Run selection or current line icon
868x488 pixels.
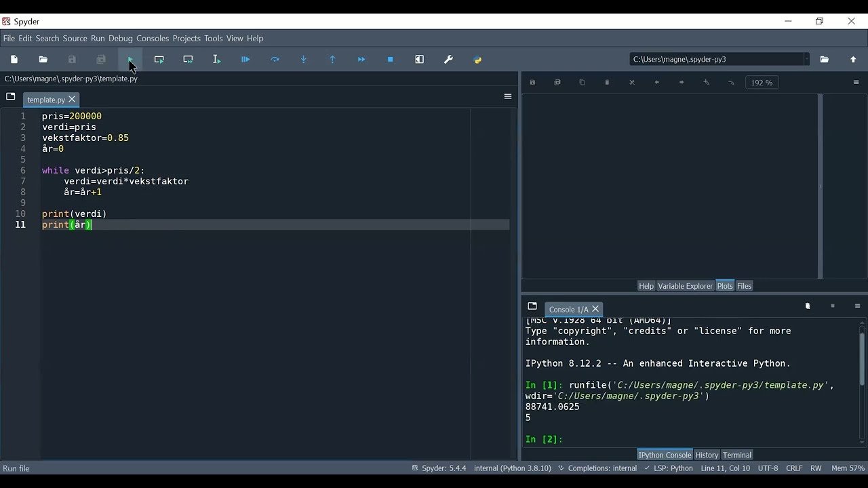click(x=217, y=60)
